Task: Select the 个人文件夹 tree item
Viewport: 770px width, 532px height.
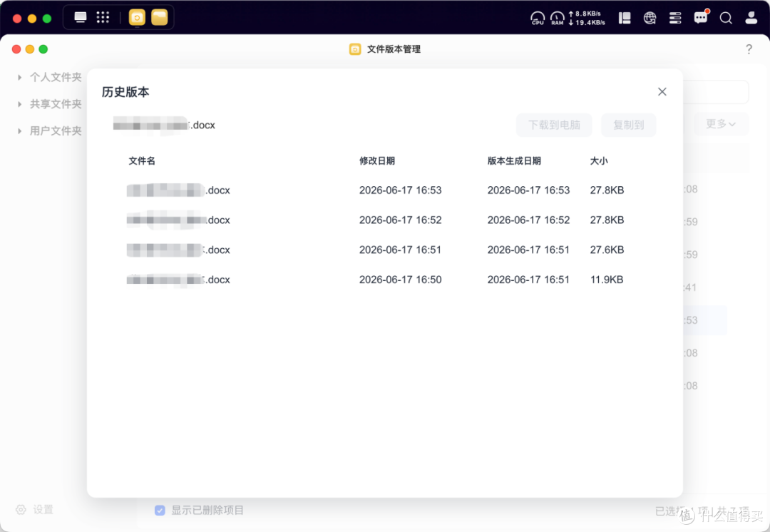Action: [x=56, y=78]
